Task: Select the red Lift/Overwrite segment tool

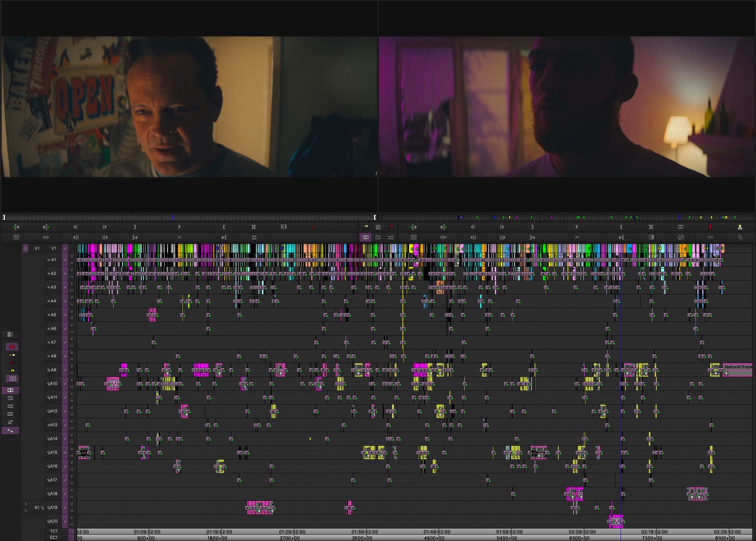Action: click(x=12, y=347)
